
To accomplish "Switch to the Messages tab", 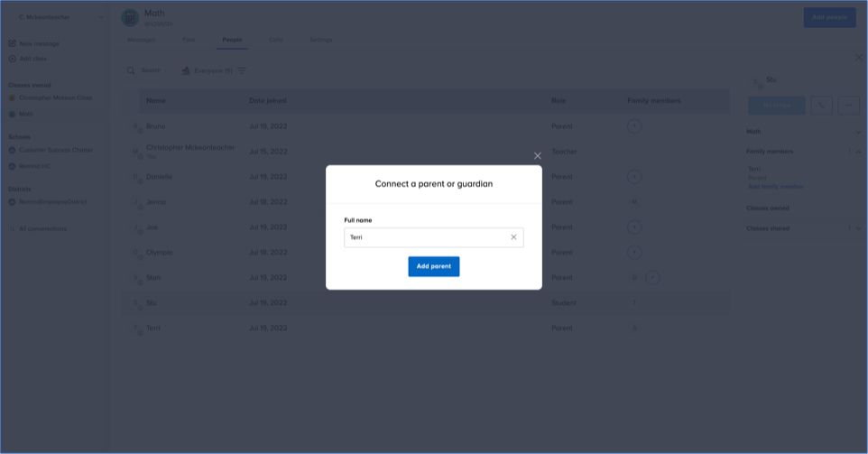I will (x=141, y=40).
